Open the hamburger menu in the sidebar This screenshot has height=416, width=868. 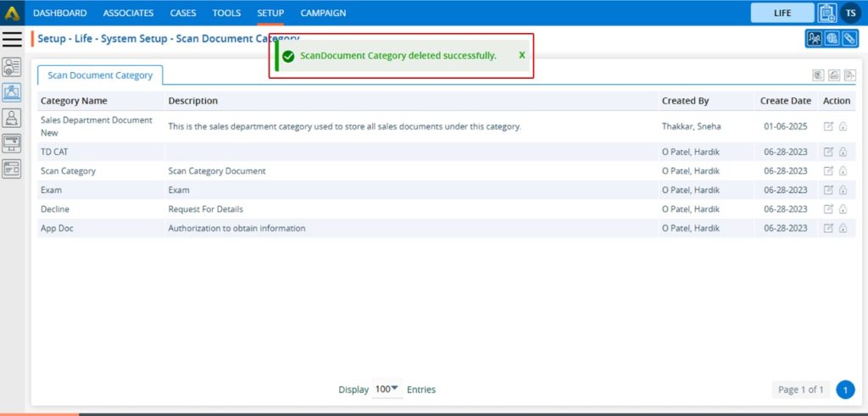point(12,39)
